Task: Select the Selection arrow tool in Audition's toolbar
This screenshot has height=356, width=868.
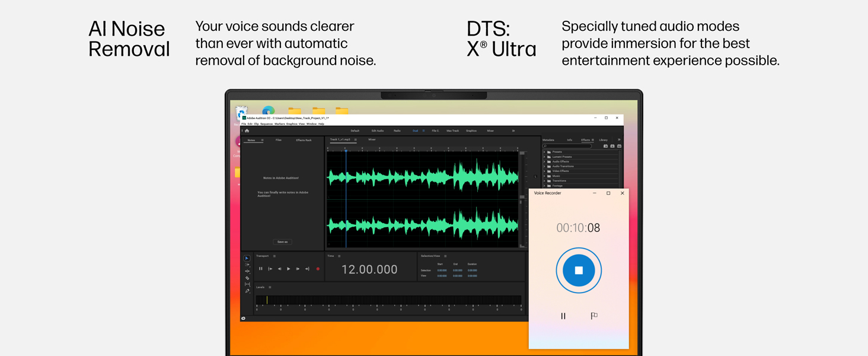Action: click(x=247, y=258)
